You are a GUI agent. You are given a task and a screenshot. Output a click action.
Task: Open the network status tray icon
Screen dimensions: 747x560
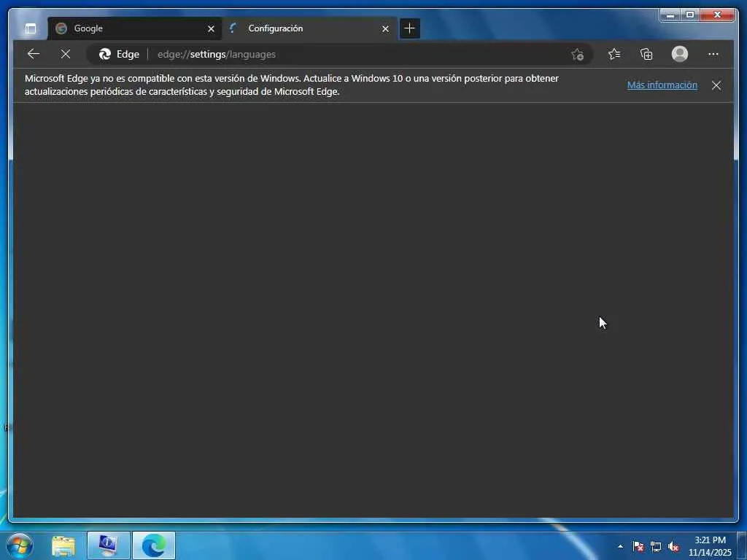pos(656,547)
